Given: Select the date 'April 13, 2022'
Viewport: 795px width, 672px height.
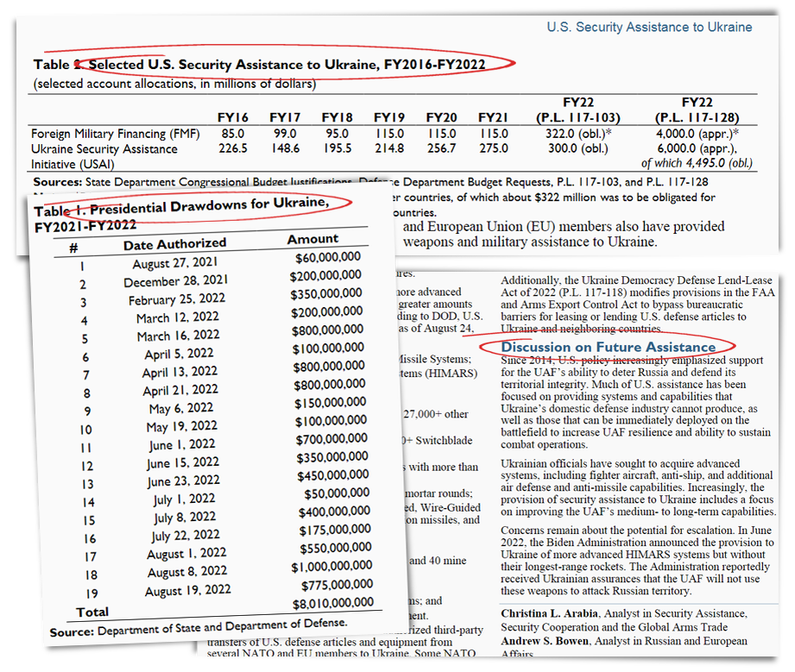Looking at the screenshot, I should (180, 373).
